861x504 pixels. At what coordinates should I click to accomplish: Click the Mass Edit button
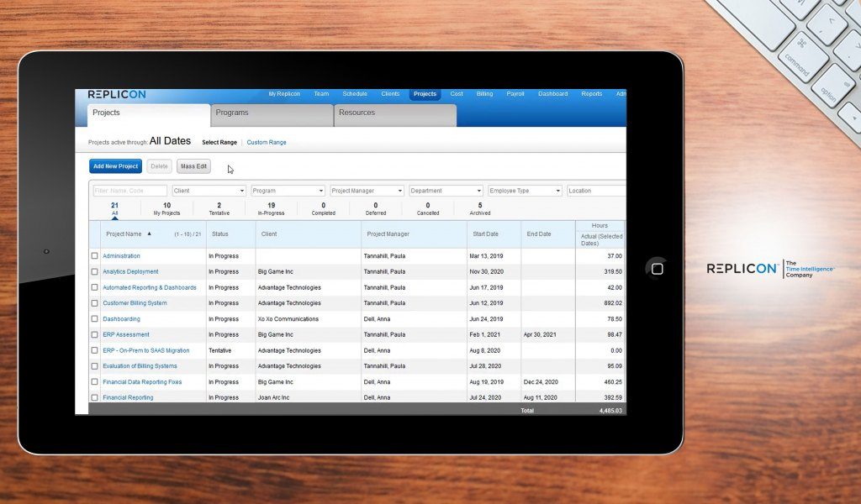(193, 166)
